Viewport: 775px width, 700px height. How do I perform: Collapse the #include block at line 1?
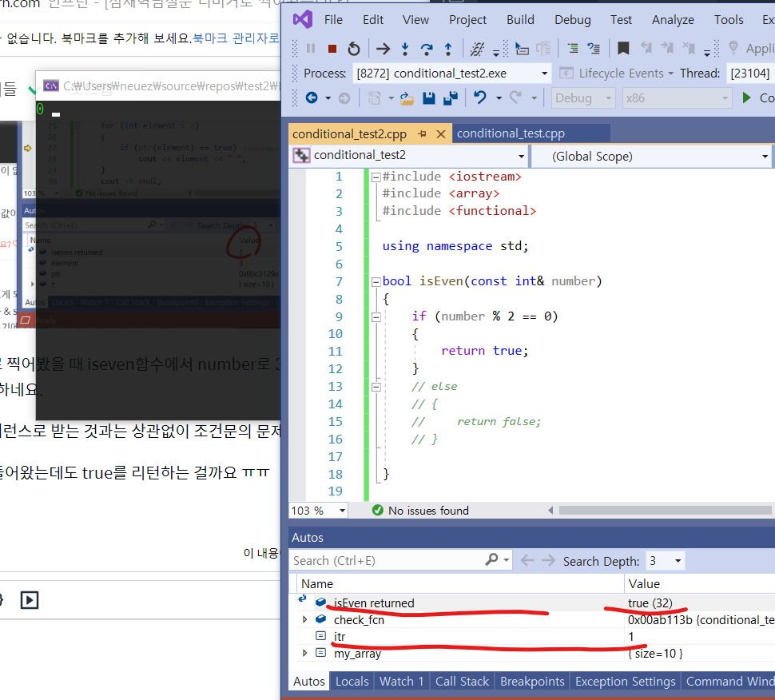coord(376,177)
